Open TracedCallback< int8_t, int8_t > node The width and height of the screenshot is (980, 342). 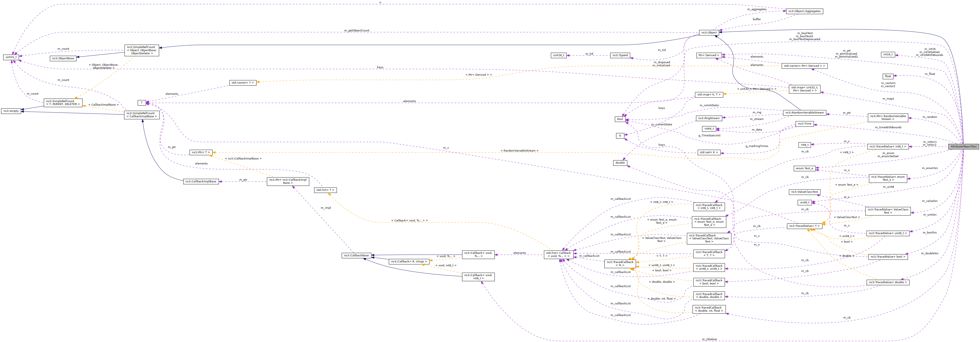click(x=709, y=207)
